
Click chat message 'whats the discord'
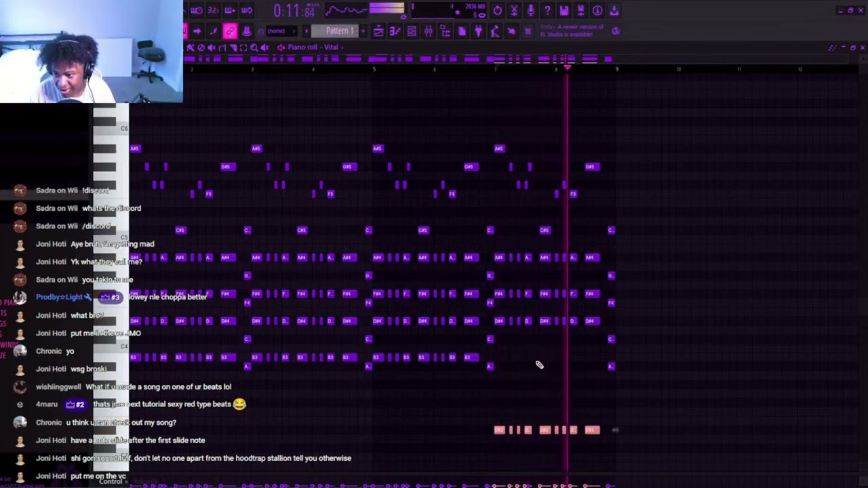click(x=112, y=208)
